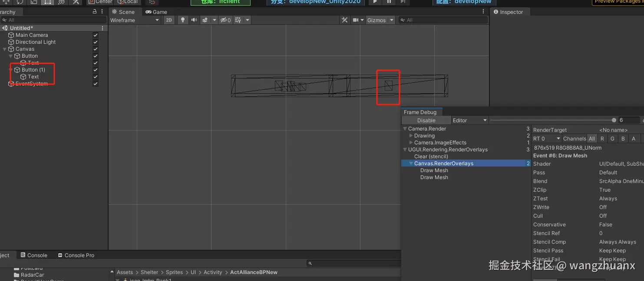This screenshot has width=644, height=281.
Task: Advance one frame with the step button
Action: click(403, 2)
